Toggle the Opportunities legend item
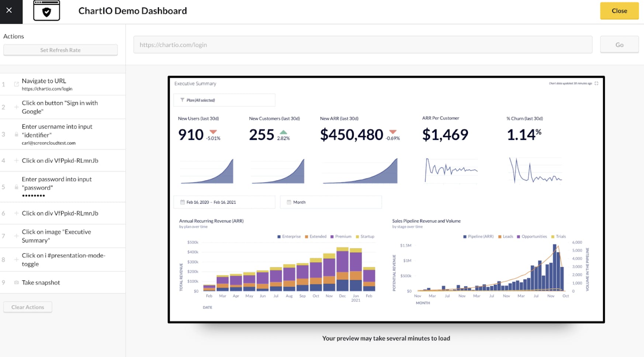 [x=532, y=236]
